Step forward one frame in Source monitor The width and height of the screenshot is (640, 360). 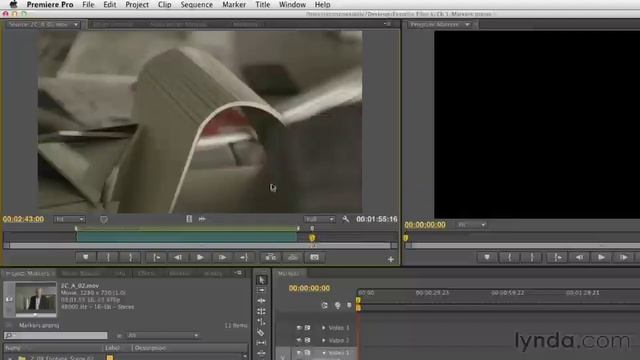pyautogui.click(x=222, y=258)
